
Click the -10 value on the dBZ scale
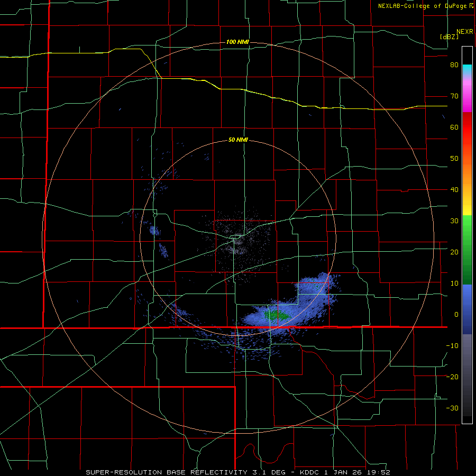(x=452, y=345)
